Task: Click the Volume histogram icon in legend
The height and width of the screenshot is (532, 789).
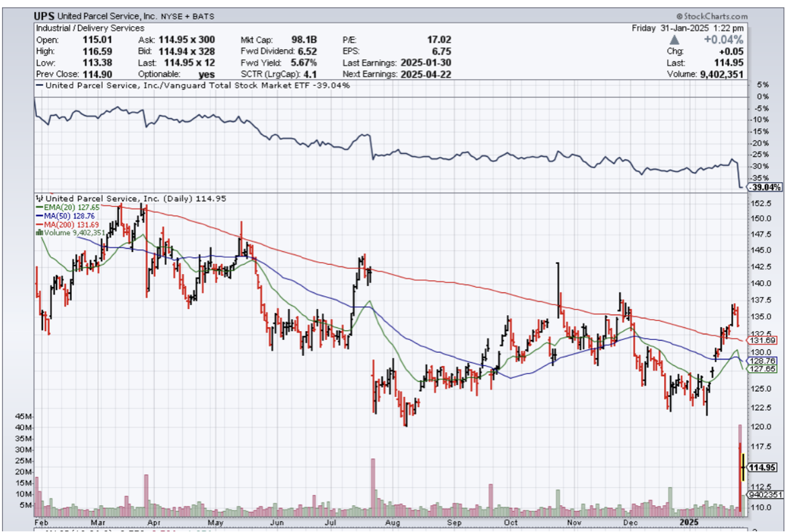Action: click(40, 233)
